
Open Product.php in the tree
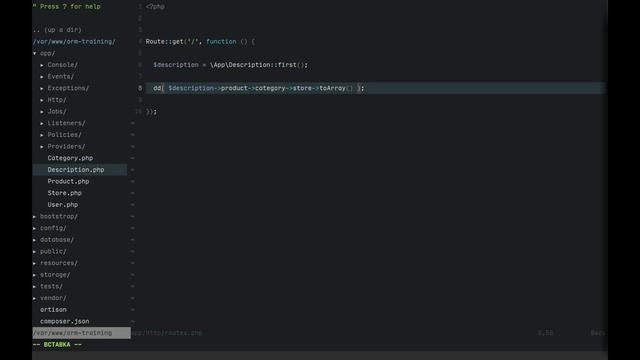68,181
